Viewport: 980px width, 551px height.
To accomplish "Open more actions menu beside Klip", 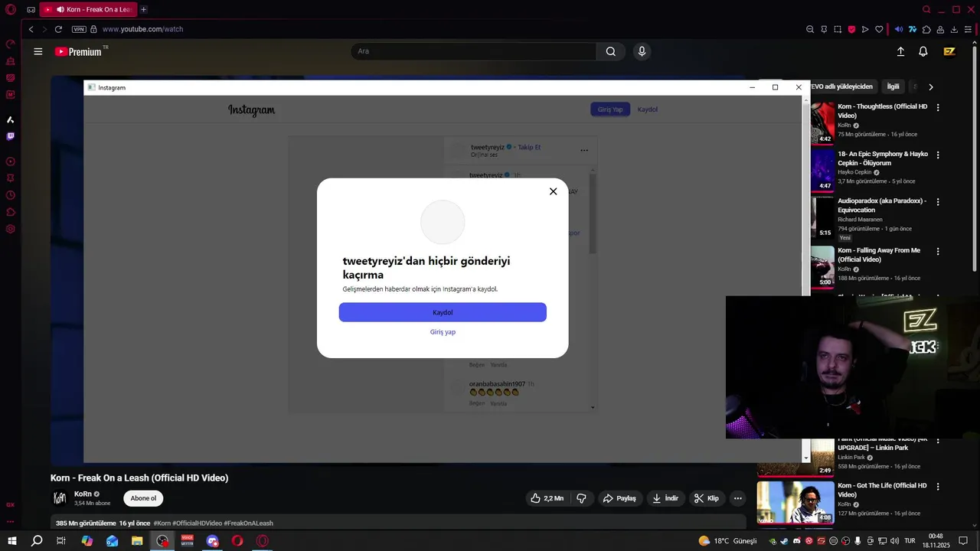I will (737, 498).
